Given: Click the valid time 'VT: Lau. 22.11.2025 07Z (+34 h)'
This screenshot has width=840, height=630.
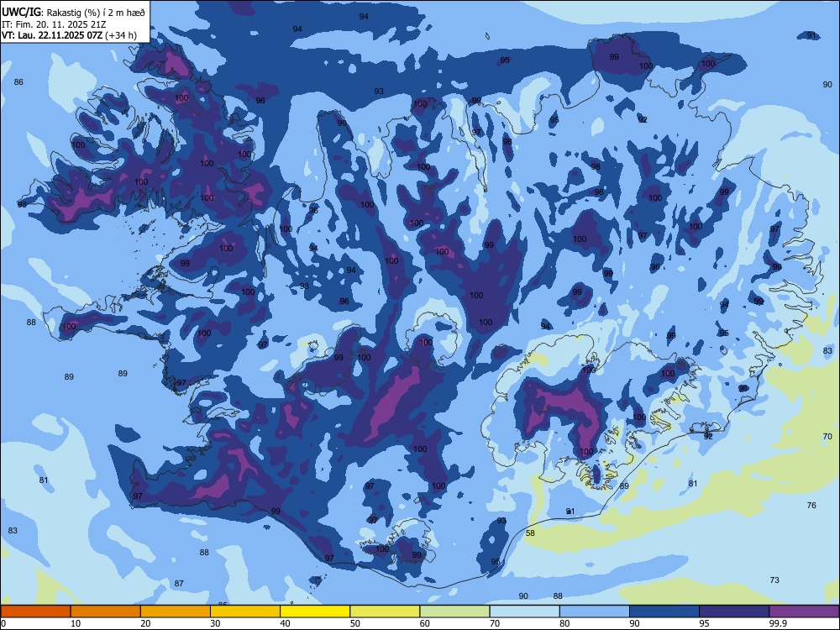Looking at the screenshot, I should tap(69, 35).
